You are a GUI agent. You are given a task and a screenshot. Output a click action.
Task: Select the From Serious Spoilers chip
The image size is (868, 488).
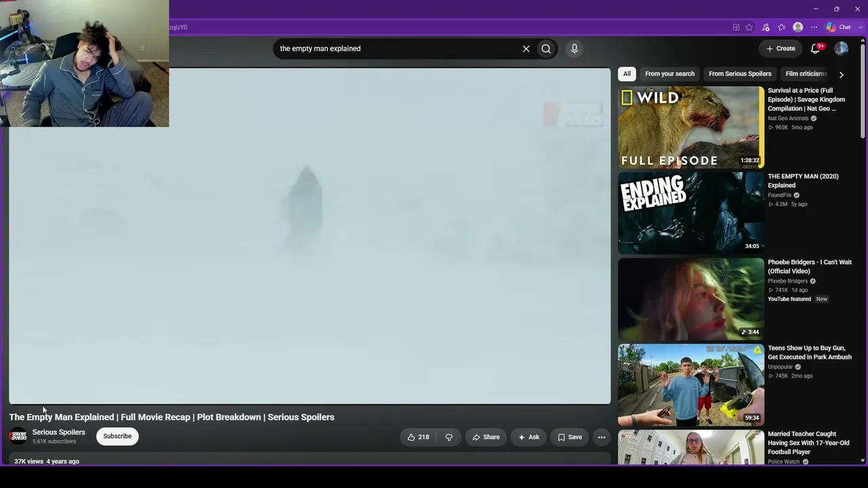(740, 74)
